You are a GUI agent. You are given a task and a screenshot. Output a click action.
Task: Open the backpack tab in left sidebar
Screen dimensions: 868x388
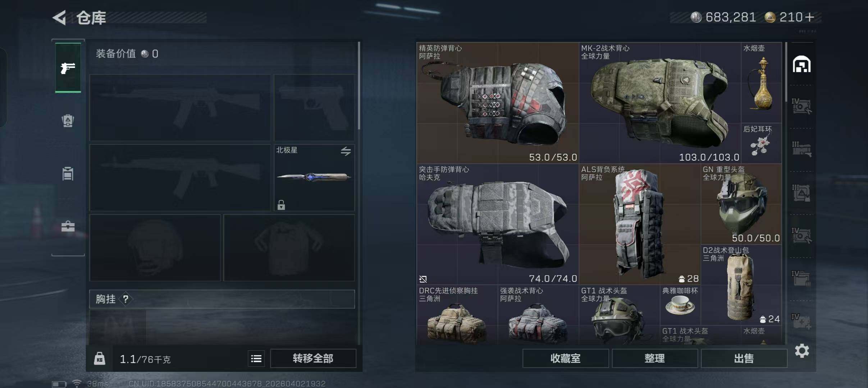[68, 120]
